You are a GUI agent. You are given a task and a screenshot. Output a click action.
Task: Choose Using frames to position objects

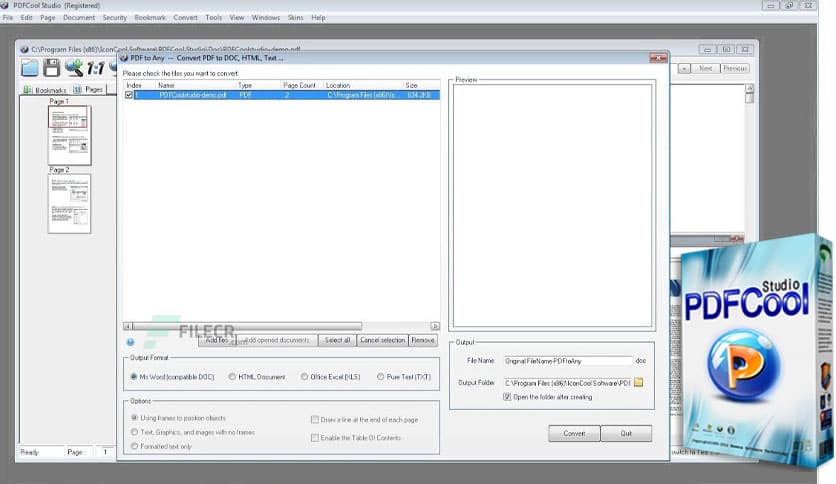[134, 417]
